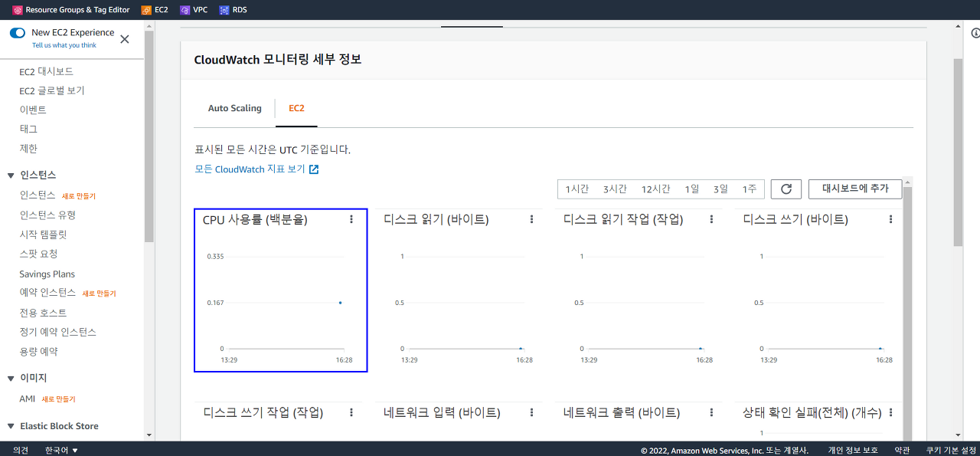Click the EC2 service icon in top bar
This screenshot has width=980, height=456.
pos(146,10)
